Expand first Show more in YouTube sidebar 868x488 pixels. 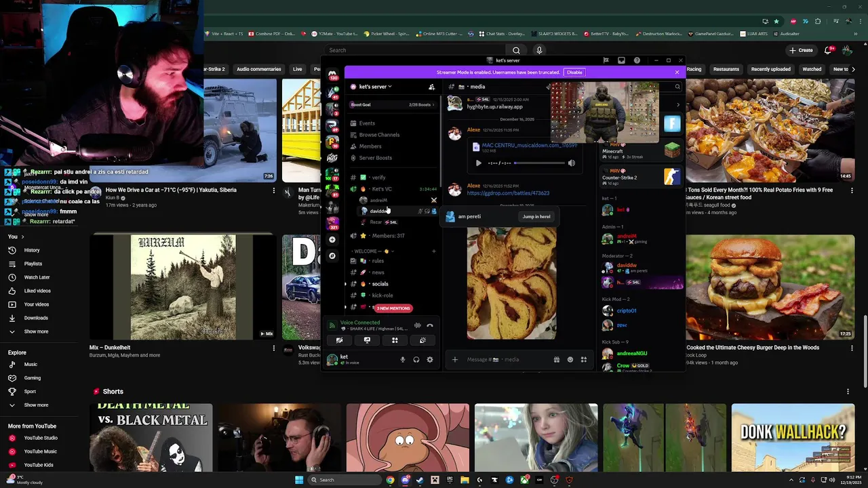pyautogui.click(x=36, y=215)
